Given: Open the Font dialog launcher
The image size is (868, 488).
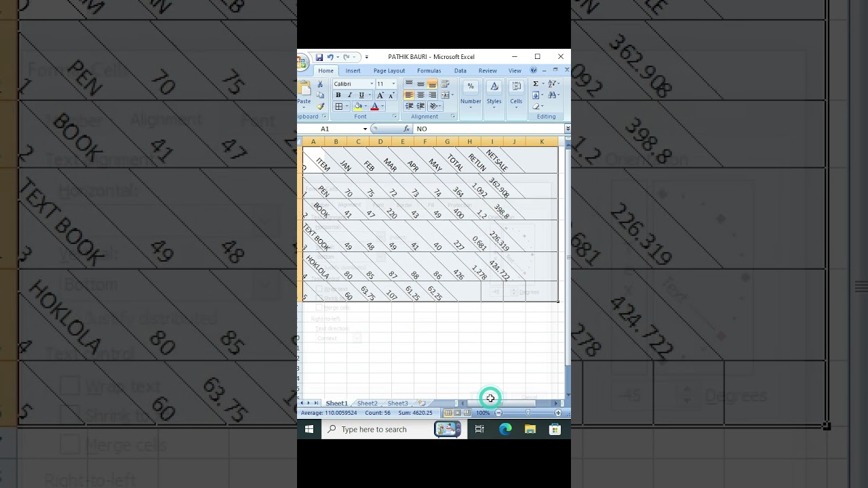Looking at the screenshot, I should tap(393, 117).
